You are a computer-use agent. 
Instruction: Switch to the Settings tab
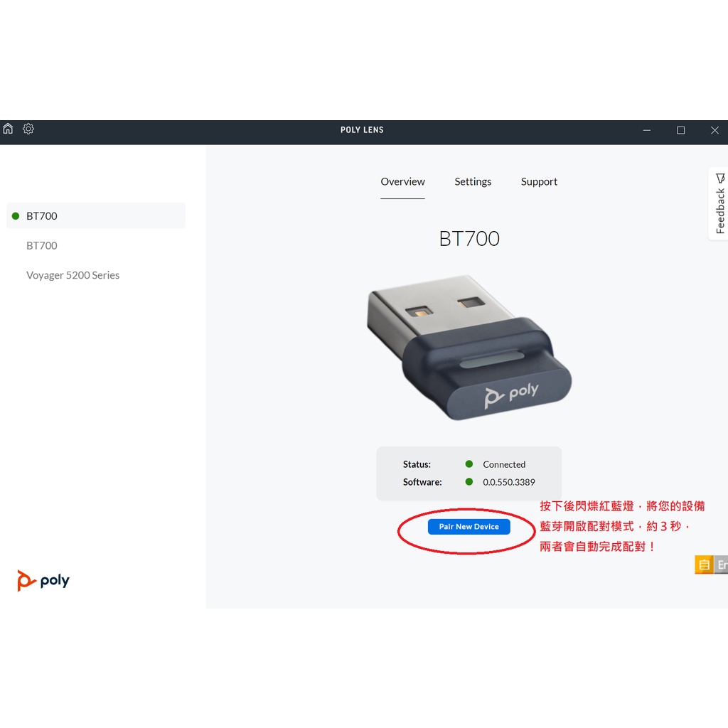click(x=472, y=181)
